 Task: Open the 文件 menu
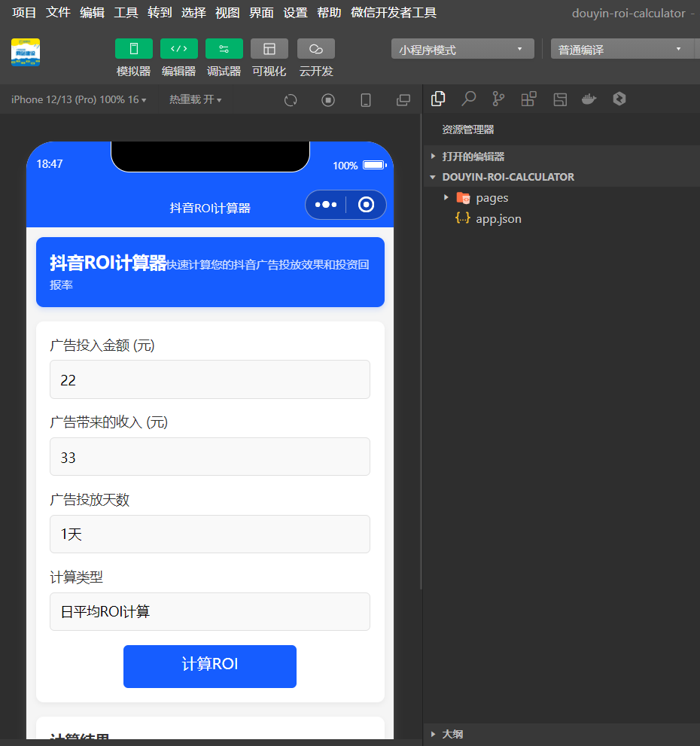(58, 12)
